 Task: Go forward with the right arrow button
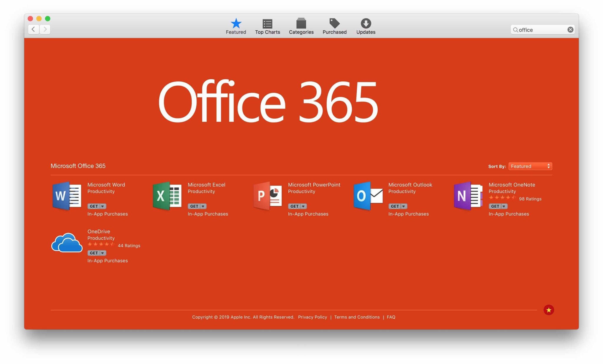pos(45,29)
